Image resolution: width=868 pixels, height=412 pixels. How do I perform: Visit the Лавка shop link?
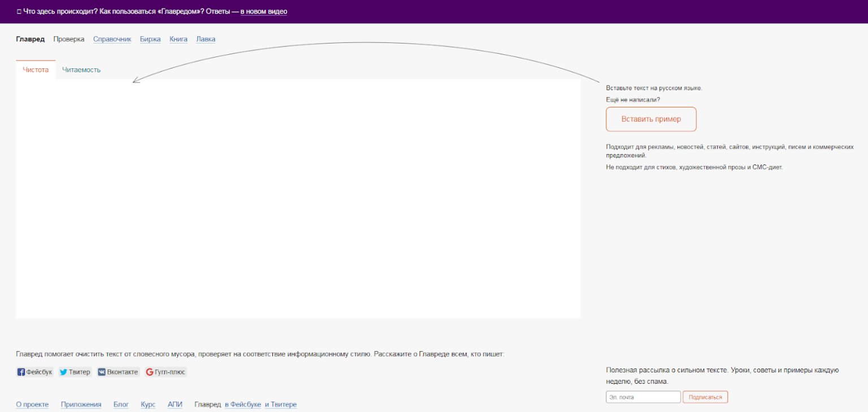pyautogui.click(x=206, y=39)
